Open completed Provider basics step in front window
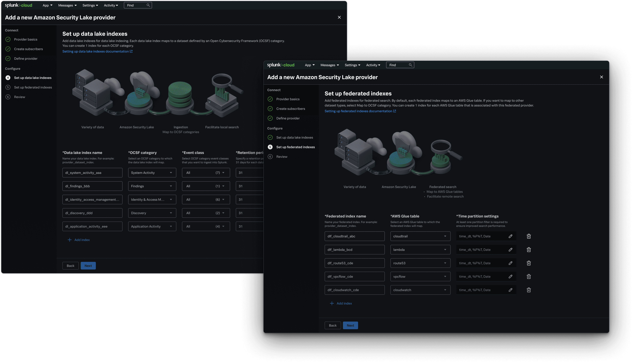634x364 pixels. (288, 99)
